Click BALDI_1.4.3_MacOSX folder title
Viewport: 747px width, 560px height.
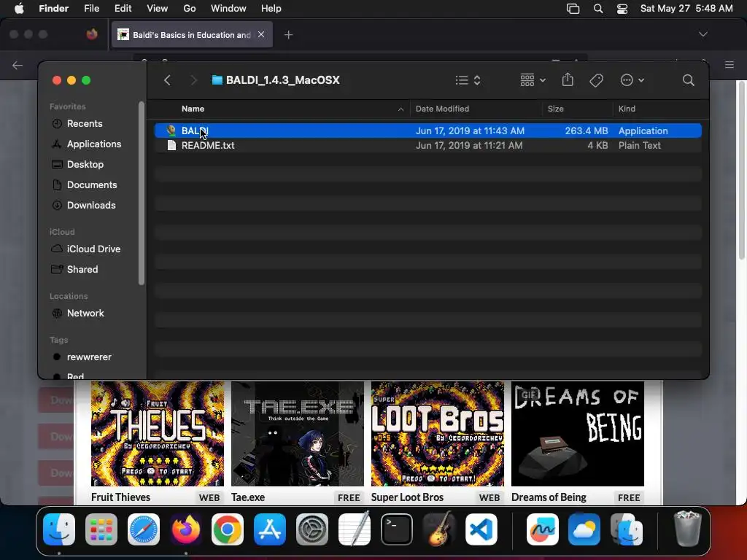[x=282, y=80]
